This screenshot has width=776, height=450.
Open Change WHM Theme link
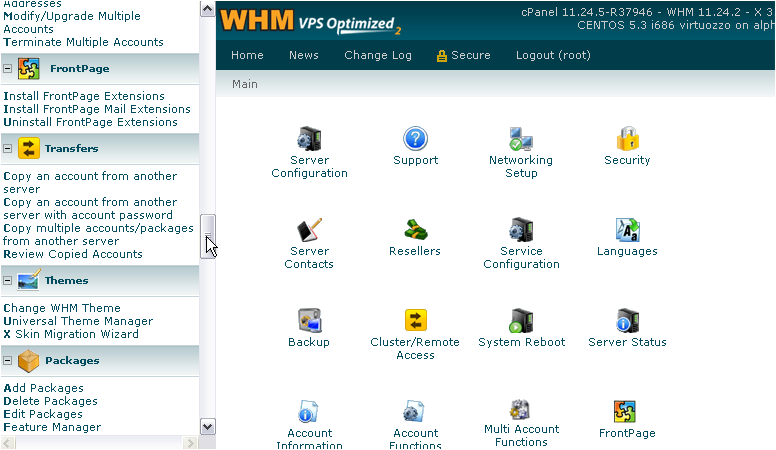[62, 308]
